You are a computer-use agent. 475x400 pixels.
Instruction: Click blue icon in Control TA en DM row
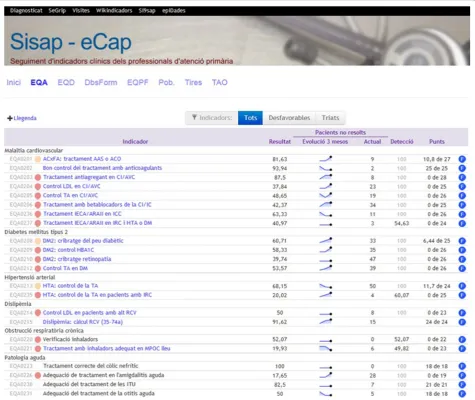point(462,268)
